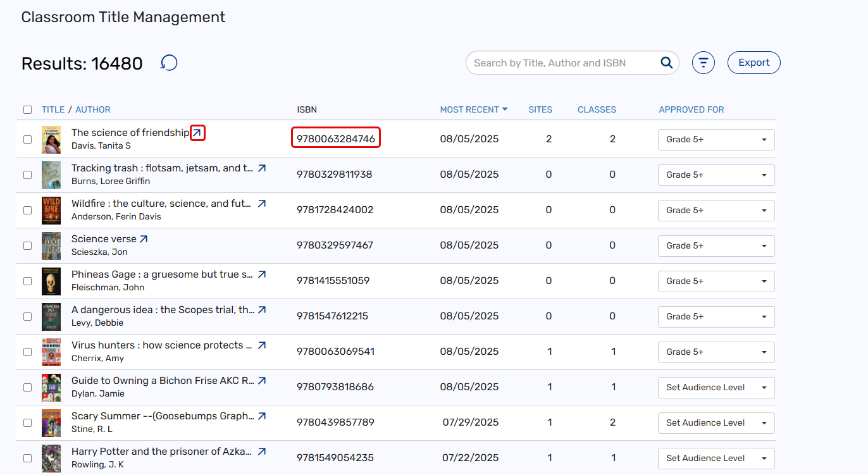Open external link for Tracking trash title
Viewport: 868px width, 475px height.
[x=262, y=168]
